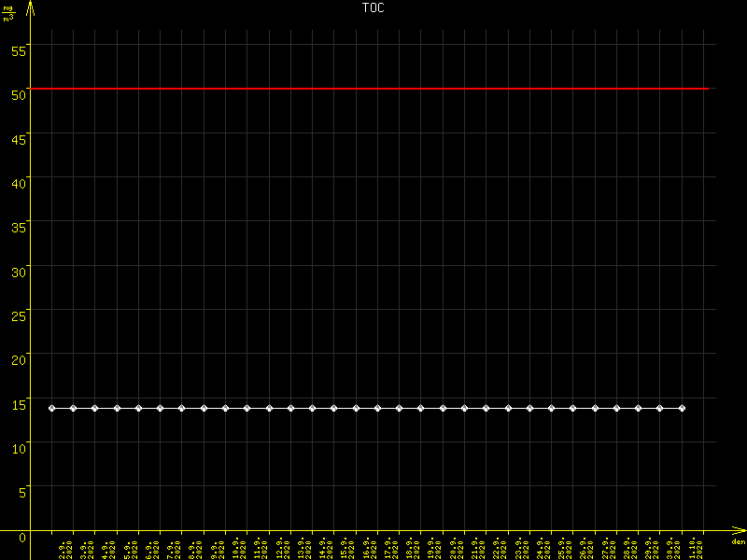Screen dimensions: 747x560
Task: Click the red limit line at 50
Action: pyautogui.click(x=373, y=89)
